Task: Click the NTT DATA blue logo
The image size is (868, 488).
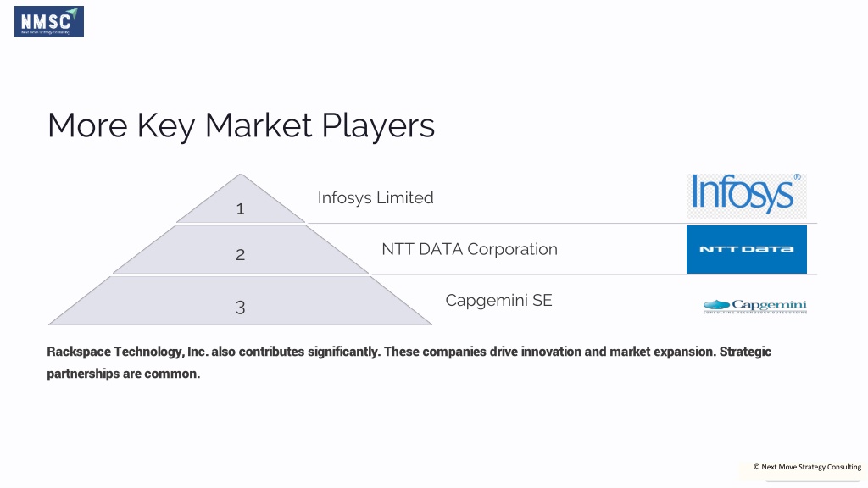Action: pos(746,249)
